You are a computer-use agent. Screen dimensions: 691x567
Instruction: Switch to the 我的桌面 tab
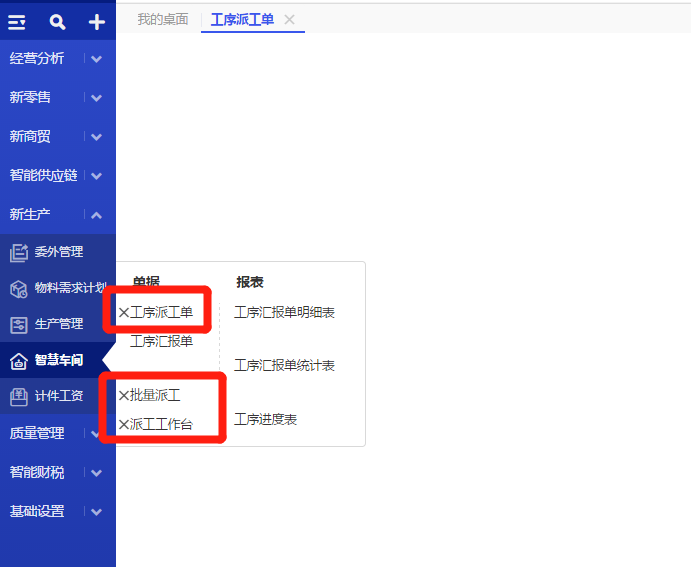tap(163, 19)
